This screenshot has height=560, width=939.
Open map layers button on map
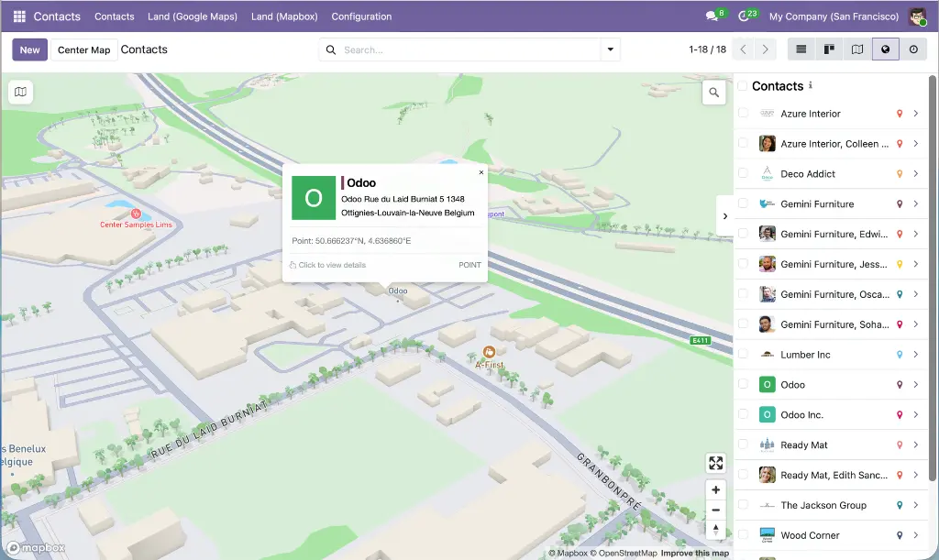(20, 93)
